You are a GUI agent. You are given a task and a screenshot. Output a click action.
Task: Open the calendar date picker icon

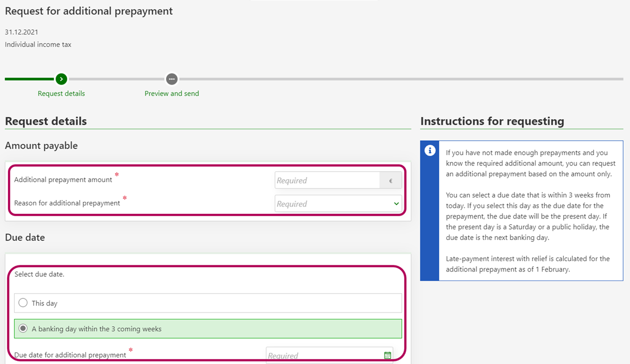click(388, 356)
